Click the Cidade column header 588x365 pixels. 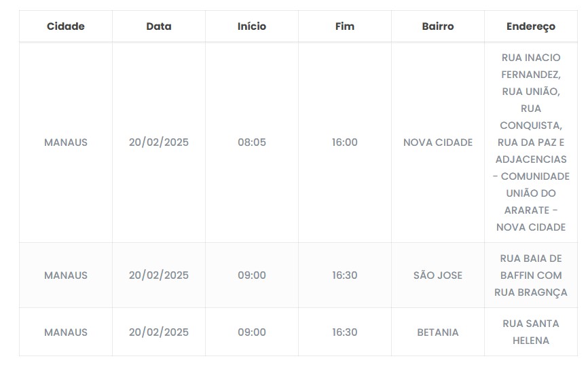tap(66, 26)
